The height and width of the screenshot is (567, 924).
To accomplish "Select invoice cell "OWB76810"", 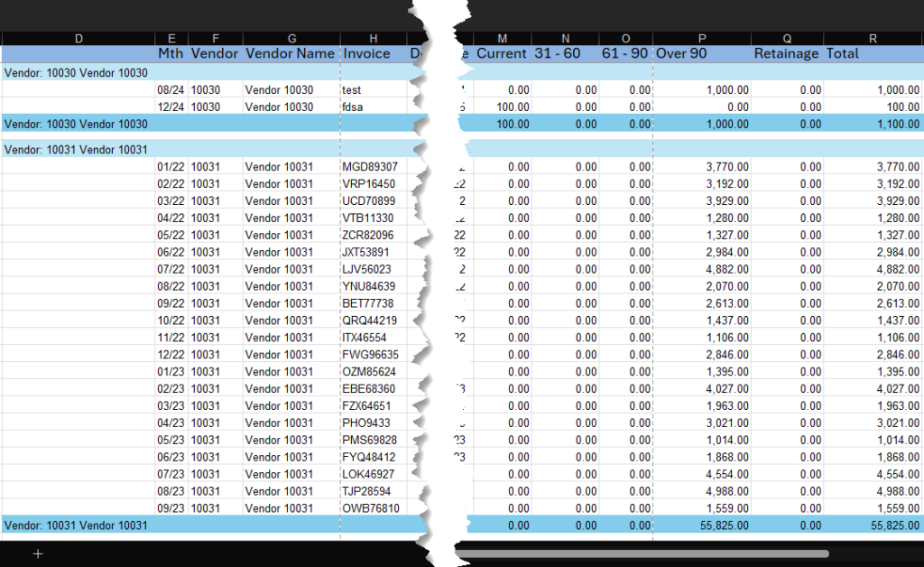I will point(374,508).
